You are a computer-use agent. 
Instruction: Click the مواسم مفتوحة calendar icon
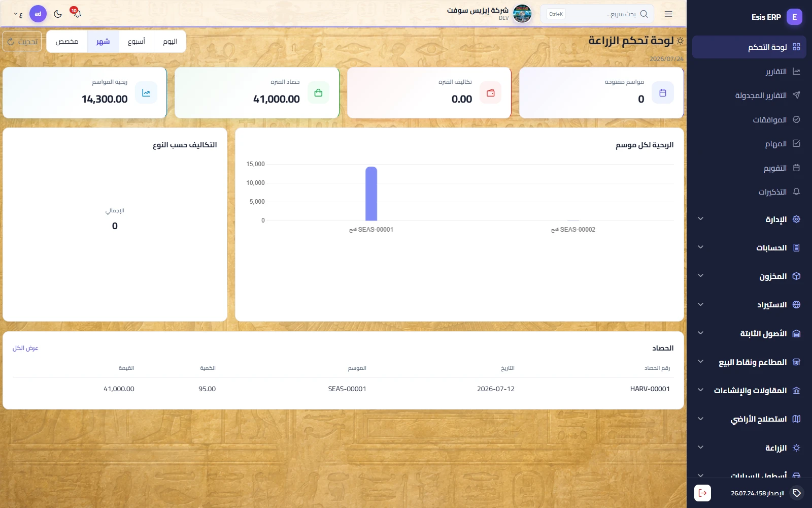pyautogui.click(x=662, y=92)
